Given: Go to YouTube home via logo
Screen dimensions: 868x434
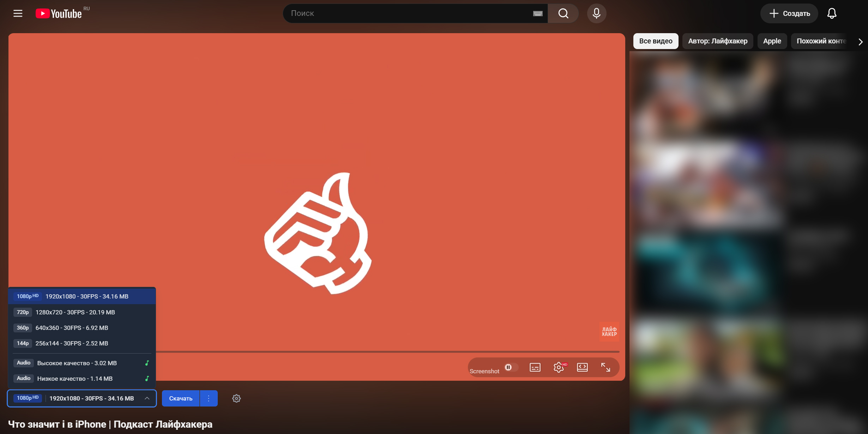Looking at the screenshot, I should click(59, 13).
